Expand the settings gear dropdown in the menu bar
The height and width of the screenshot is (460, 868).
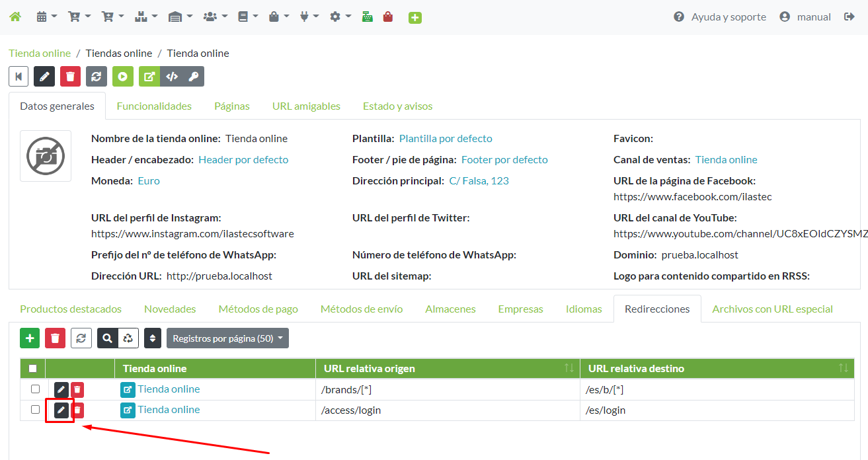(340, 16)
